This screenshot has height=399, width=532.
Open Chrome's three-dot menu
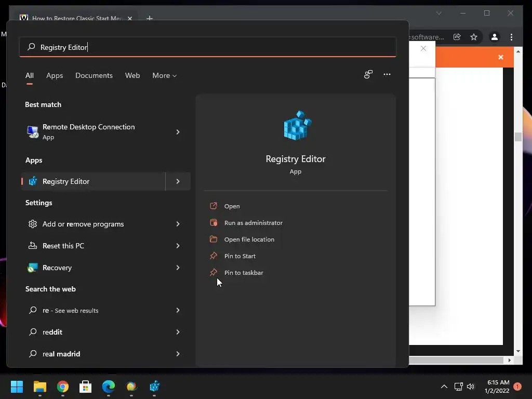coord(511,37)
